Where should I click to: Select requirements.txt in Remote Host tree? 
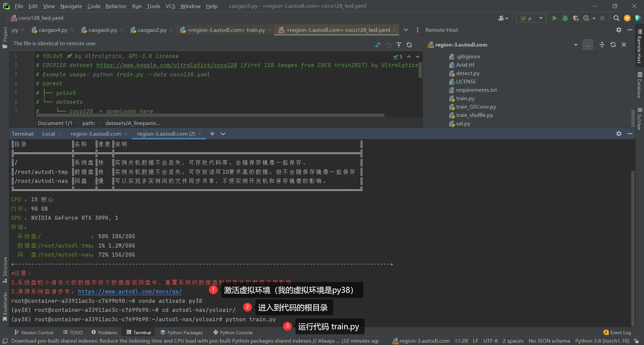(x=473, y=90)
